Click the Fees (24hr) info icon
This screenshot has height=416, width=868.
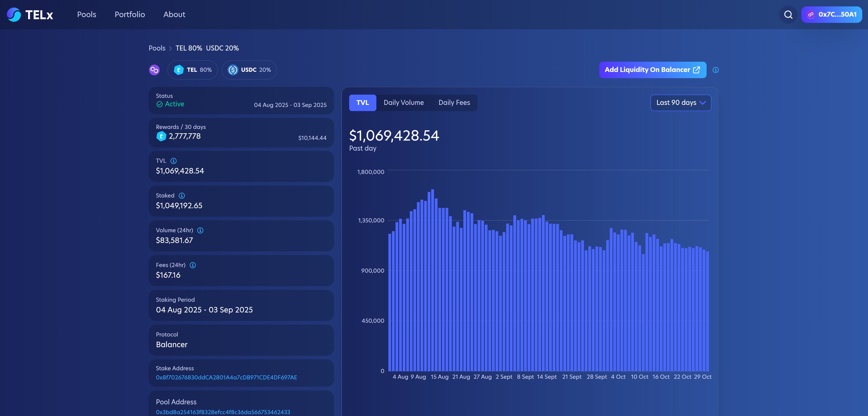pyautogui.click(x=193, y=265)
